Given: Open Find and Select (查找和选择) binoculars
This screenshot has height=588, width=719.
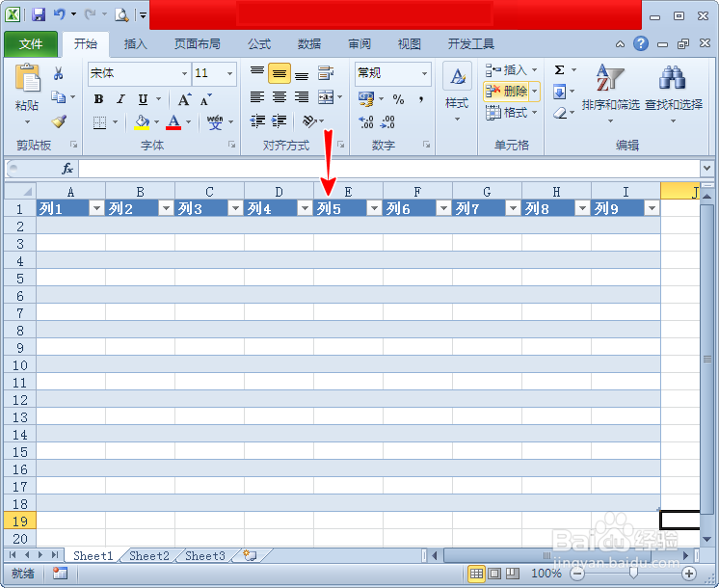Looking at the screenshot, I should [673, 94].
